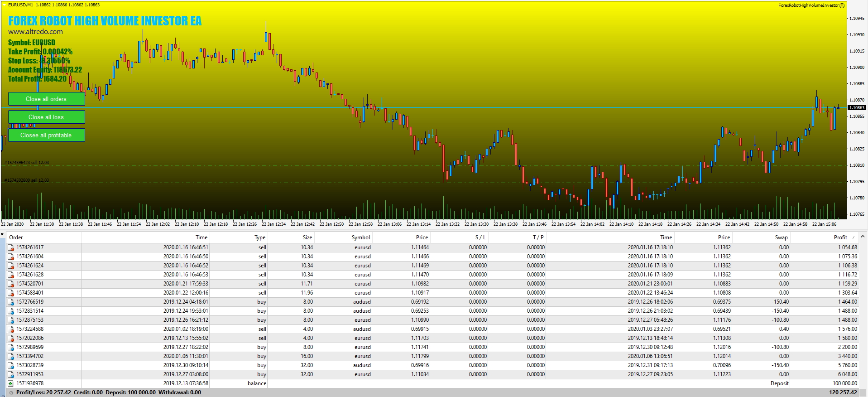Click the balance icon of order 1571936978
868x397 pixels.
[x=11, y=383]
